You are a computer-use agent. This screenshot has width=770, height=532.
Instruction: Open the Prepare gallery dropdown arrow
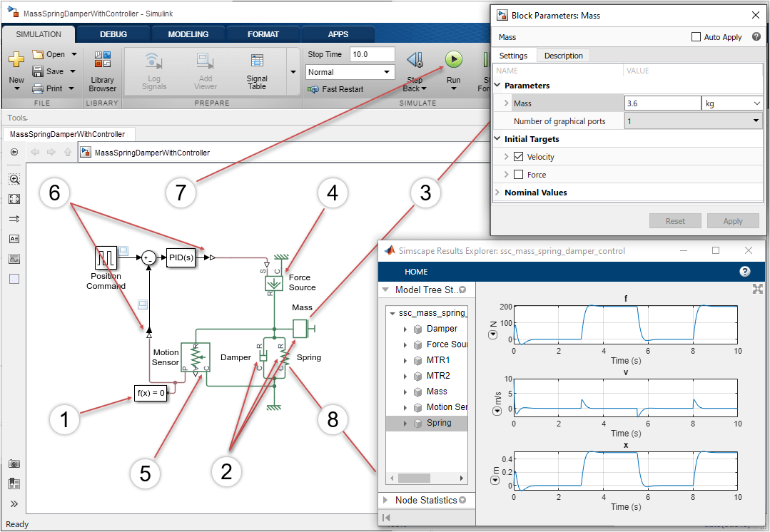(293, 72)
